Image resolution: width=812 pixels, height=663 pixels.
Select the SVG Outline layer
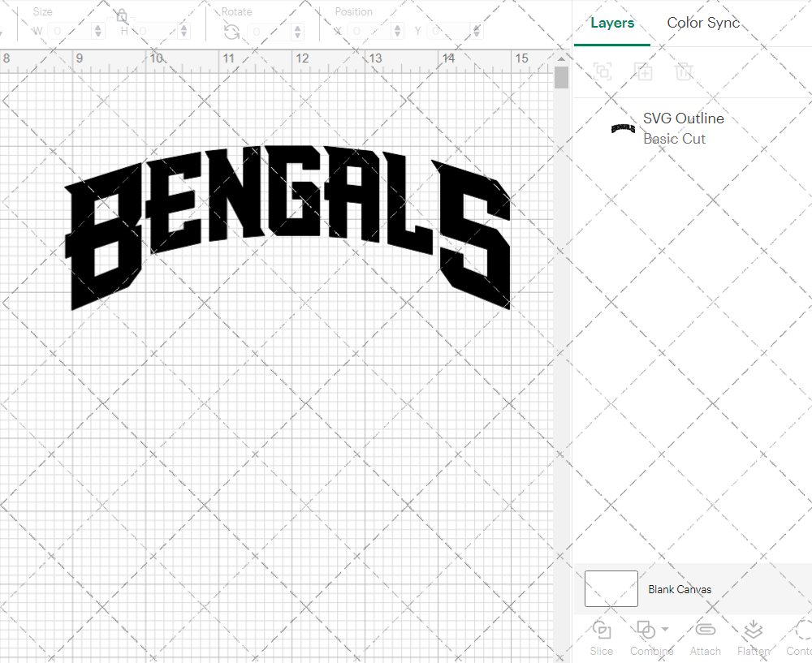[x=693, y=128]
